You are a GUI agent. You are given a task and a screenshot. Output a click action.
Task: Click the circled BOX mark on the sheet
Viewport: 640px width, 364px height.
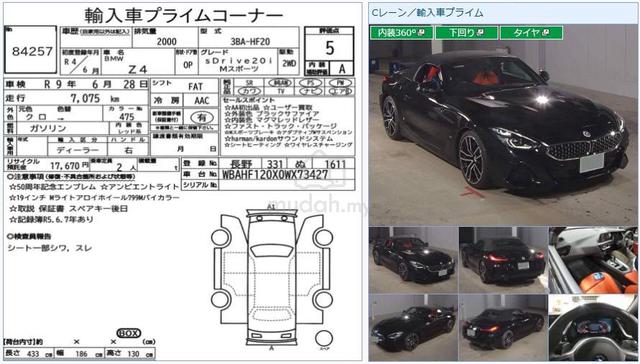(129, 333)
